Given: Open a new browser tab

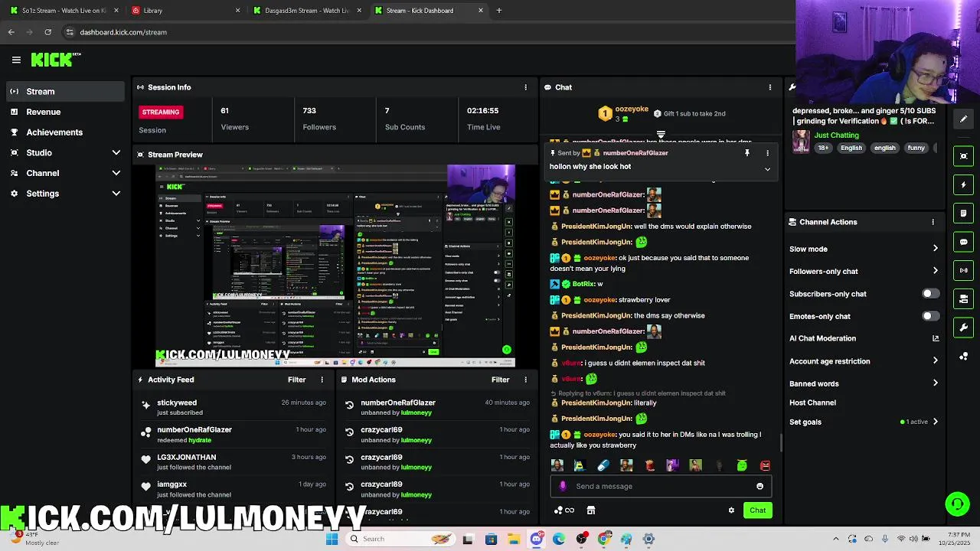Looking at the screenshot, I should pos(498,11).
